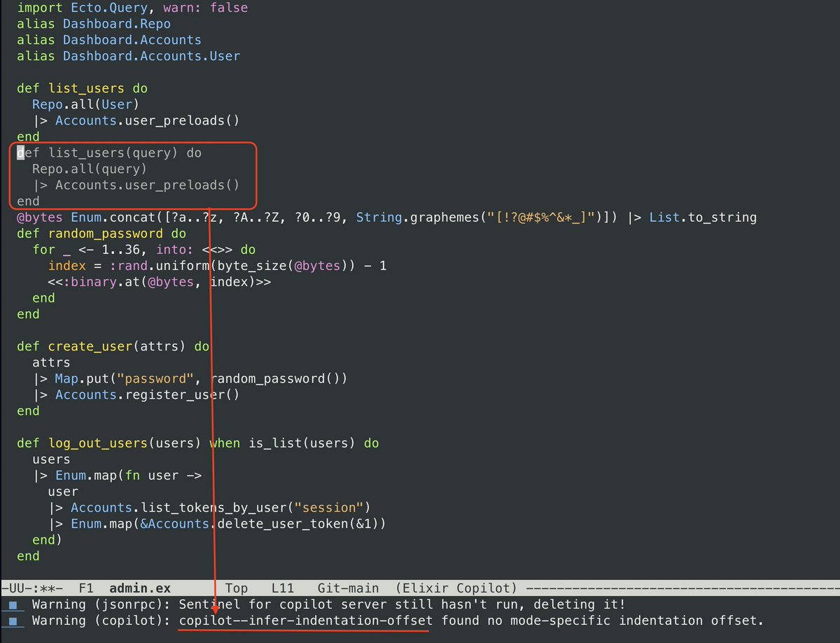
Task: Click 'Top' position indicator in mode line
Action: 237,589
